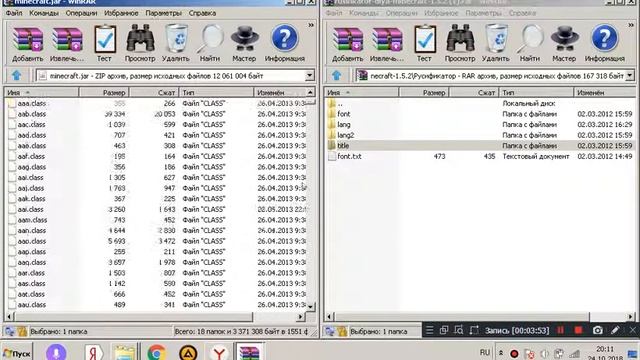Expand toolbar overflow chevron in RAR archive window
This screenshot has height=360, width=640.
631,25
